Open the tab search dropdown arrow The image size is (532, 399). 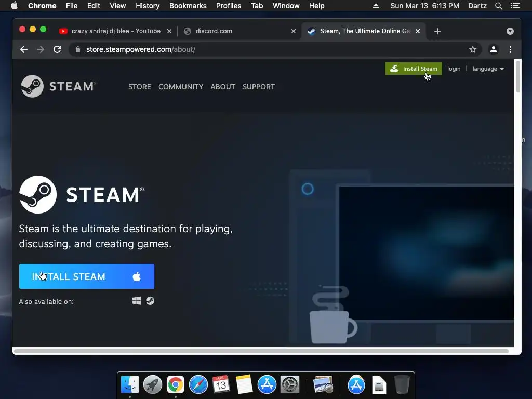tap(510, 31)
